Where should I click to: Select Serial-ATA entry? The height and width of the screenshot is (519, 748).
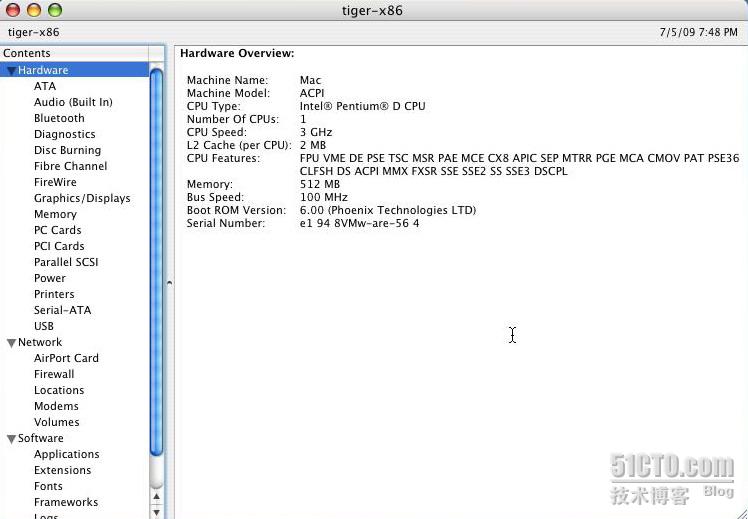coord(62,310)
